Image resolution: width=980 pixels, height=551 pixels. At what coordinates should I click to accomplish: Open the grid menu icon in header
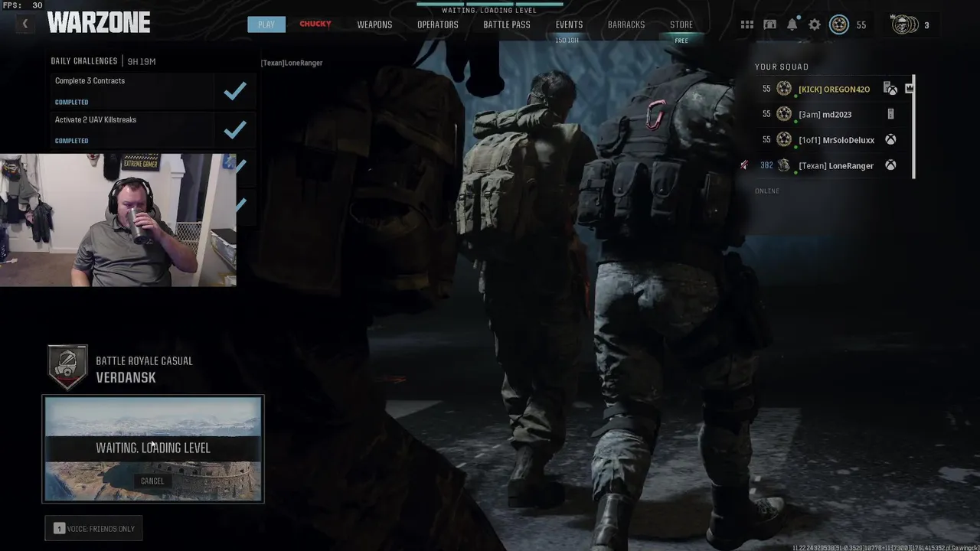tap(747, 24)
